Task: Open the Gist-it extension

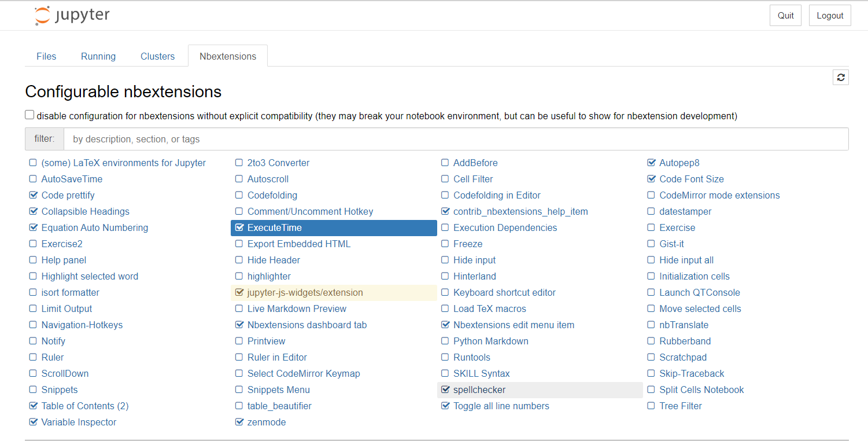Action: 671,244
